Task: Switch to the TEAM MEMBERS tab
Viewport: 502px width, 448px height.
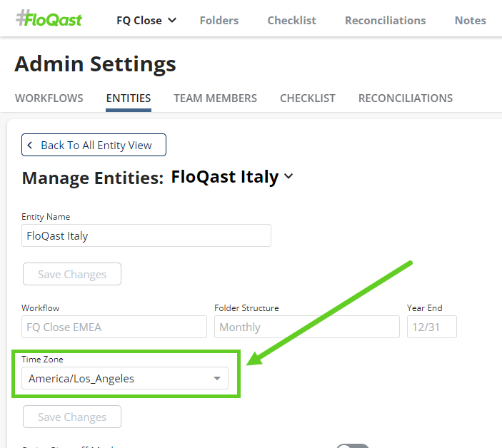Action: point(215,98)
